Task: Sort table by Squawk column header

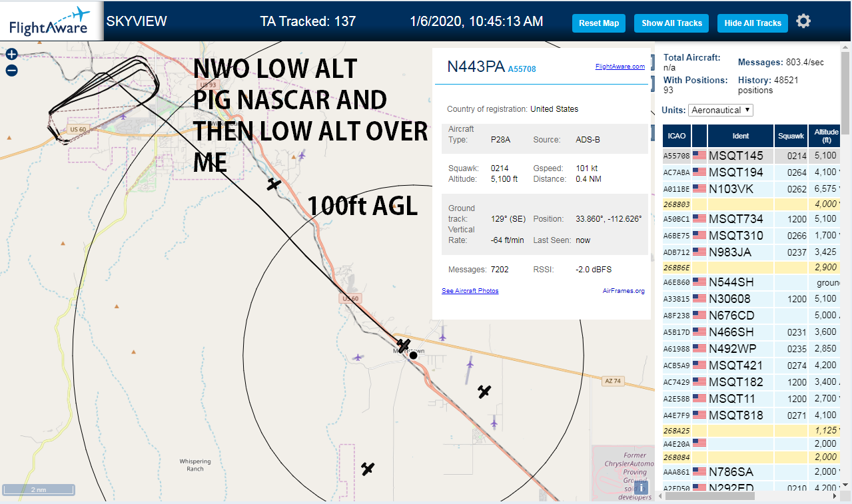Action: tap(791, 136)
